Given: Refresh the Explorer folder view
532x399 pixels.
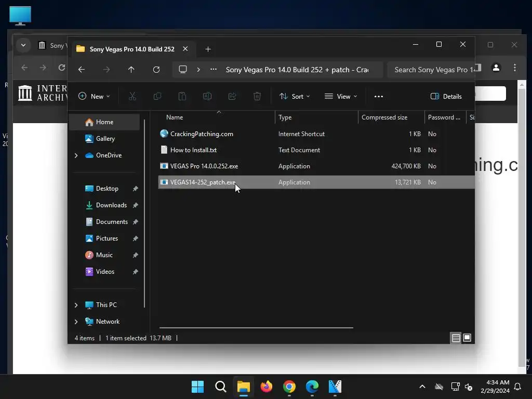Looking at the screenshot, I should click(156, 70).
